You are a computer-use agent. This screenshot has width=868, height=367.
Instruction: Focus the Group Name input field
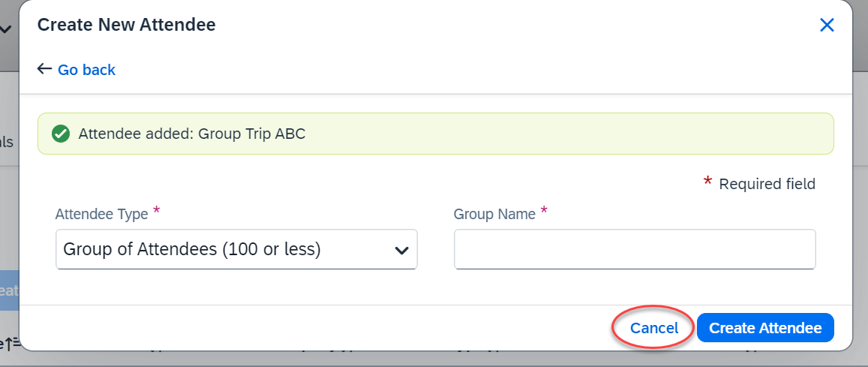(x=635, y=250)
